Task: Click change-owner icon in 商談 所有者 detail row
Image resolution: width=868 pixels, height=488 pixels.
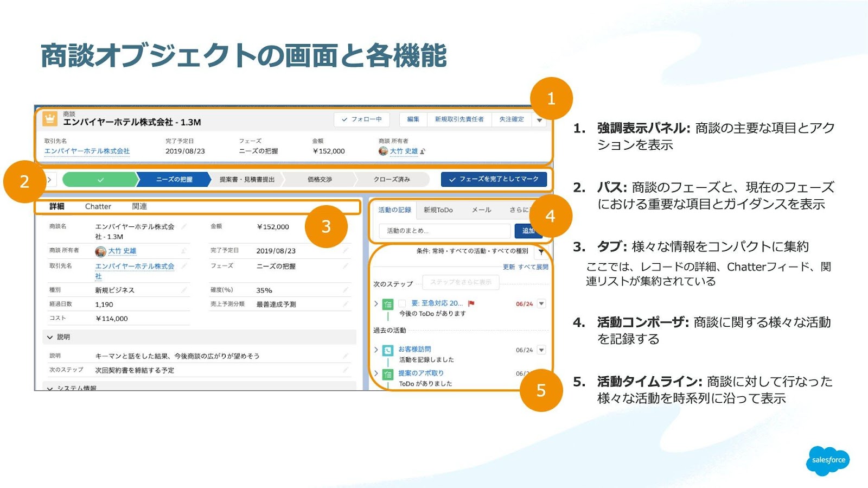Action: (x=184, y=251)
